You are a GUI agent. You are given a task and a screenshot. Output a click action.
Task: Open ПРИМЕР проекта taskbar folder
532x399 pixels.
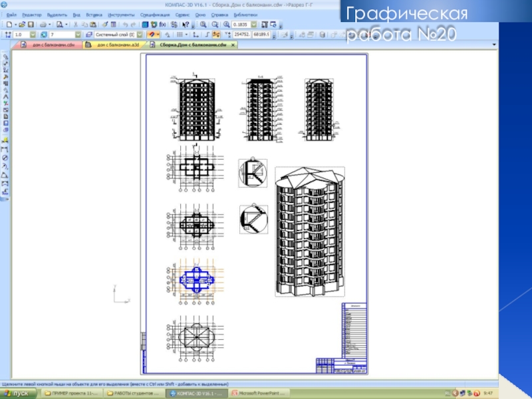[71, 394]
